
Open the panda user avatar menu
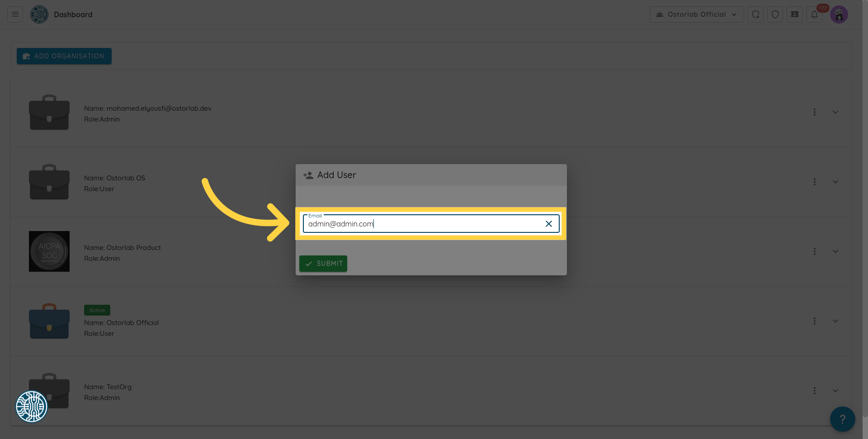coord(839,14)
